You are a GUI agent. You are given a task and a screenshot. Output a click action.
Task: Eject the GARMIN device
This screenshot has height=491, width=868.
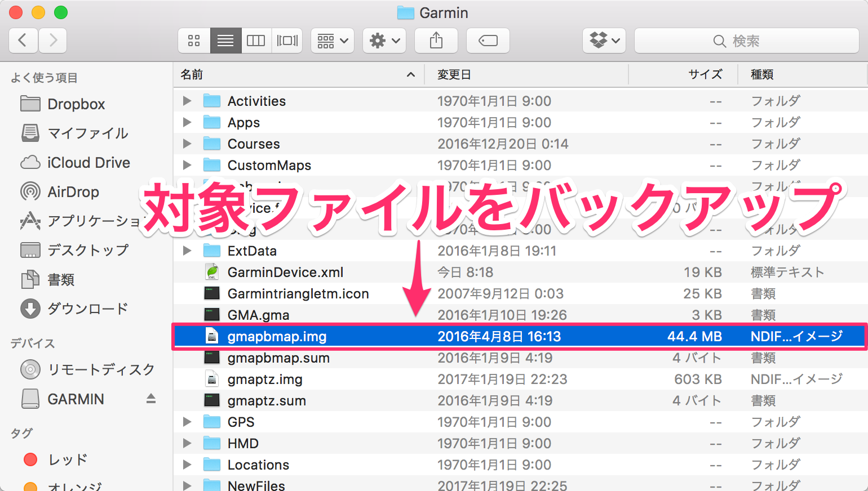pos(150,399)
